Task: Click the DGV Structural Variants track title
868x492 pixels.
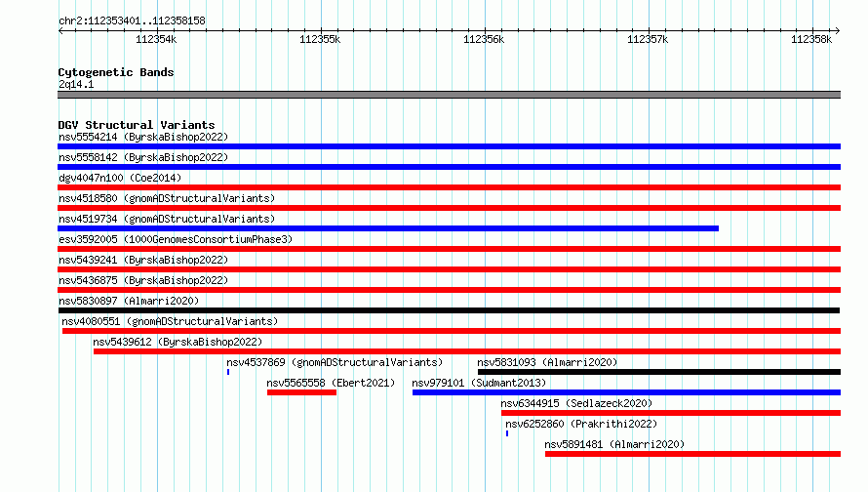Action: (x=137, y=125)
